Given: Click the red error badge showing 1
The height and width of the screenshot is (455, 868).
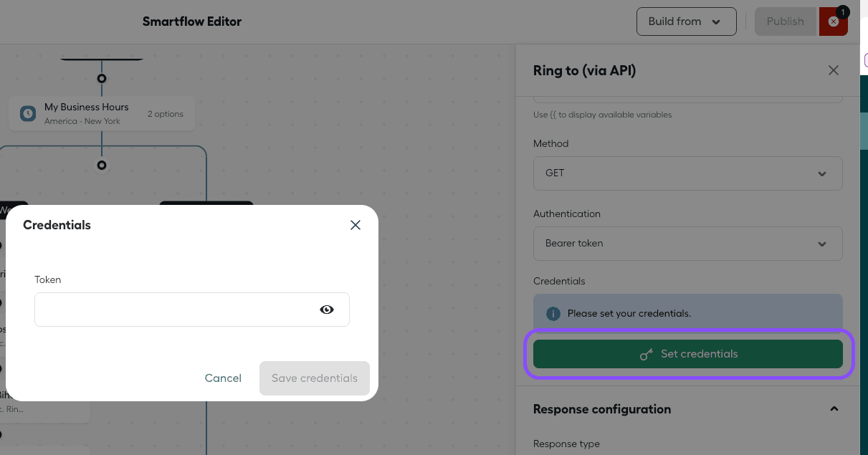Looking at the screenshot, I should [842, 12].
